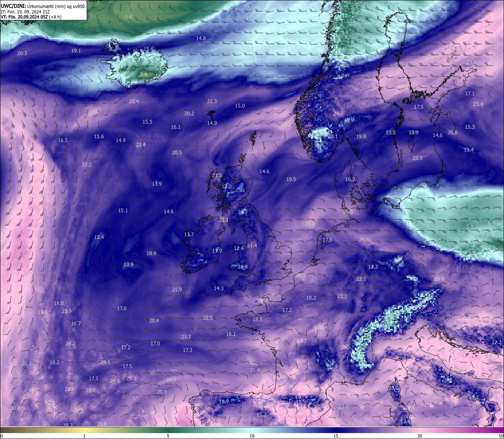504x439 pixels.
Task: Click the 20.1 value over southern Norway
Action: point(333,137)
